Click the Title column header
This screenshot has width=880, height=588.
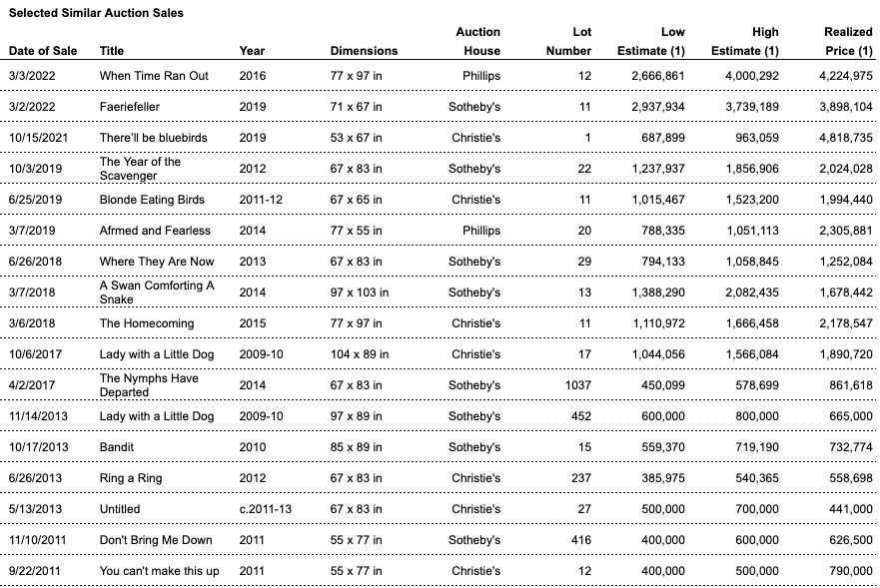point(112,51)
